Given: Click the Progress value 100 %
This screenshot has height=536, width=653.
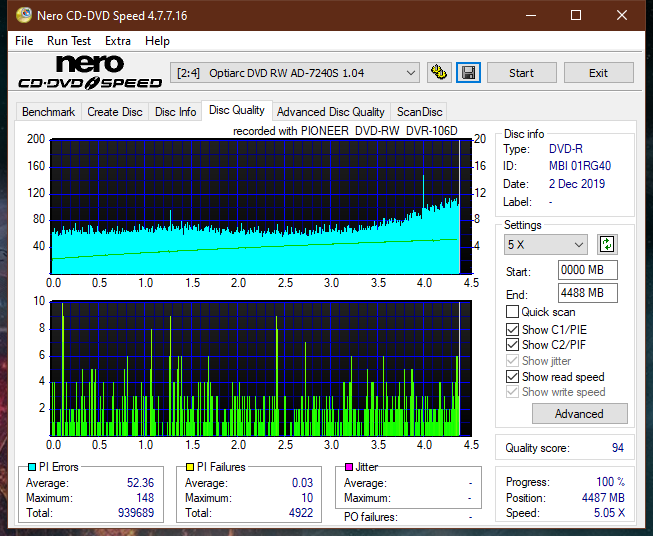Looking at the screenshot, I should pos(611,482).
